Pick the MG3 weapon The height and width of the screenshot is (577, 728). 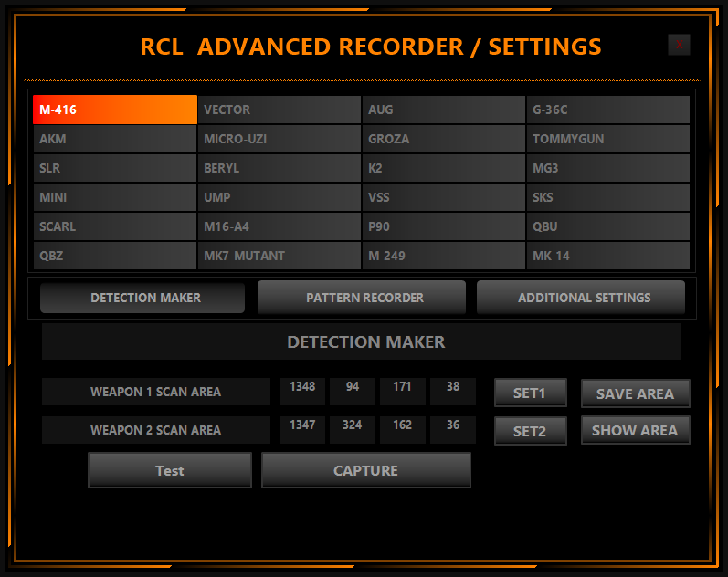click(x=608, y=168)
